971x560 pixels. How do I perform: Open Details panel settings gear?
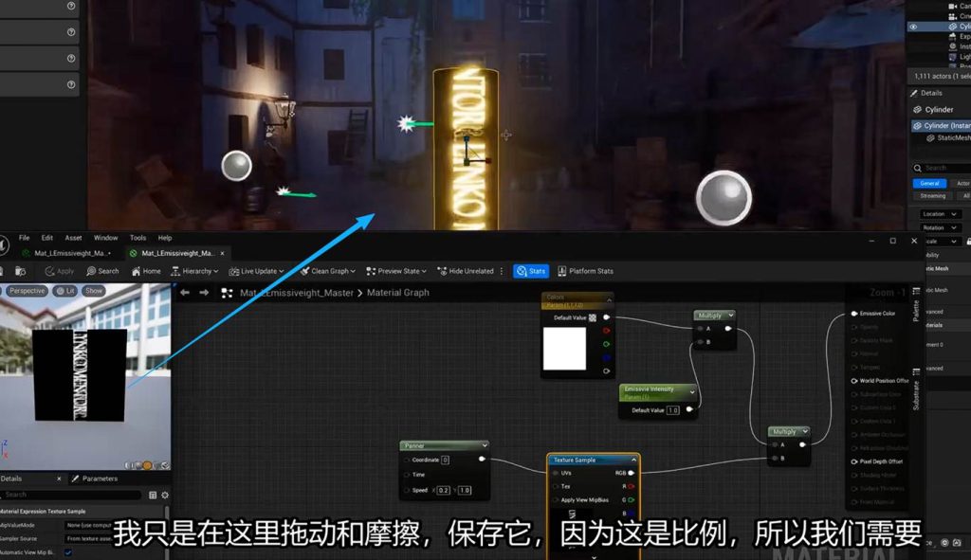pyautogui.click(x=165, y=495)
